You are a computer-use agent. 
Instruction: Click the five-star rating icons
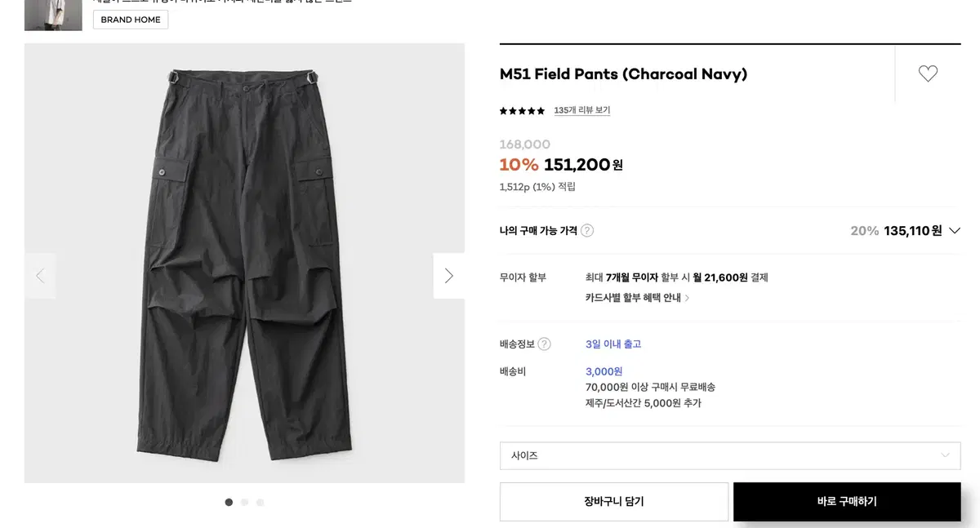[520, 109]
